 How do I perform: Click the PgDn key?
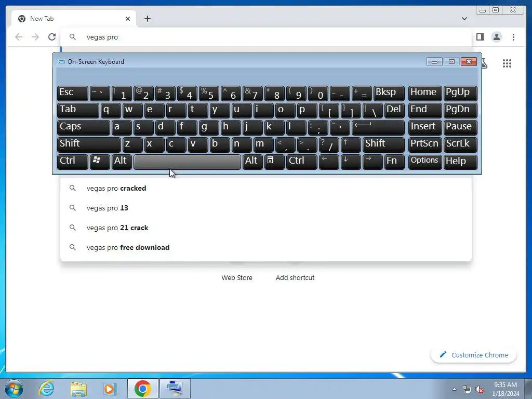coord(460,110)
